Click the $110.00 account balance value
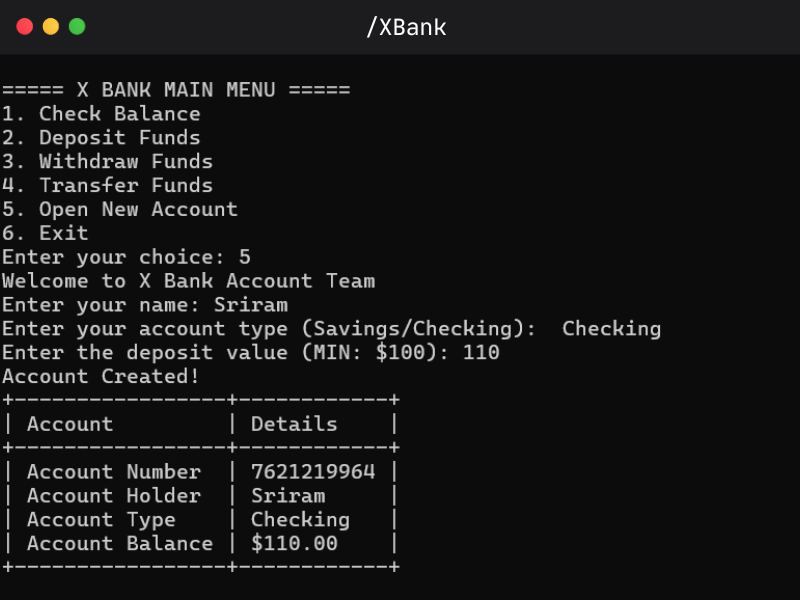This screenshot has height=600, width=800. pyautogui.click(x=294, y=544)
